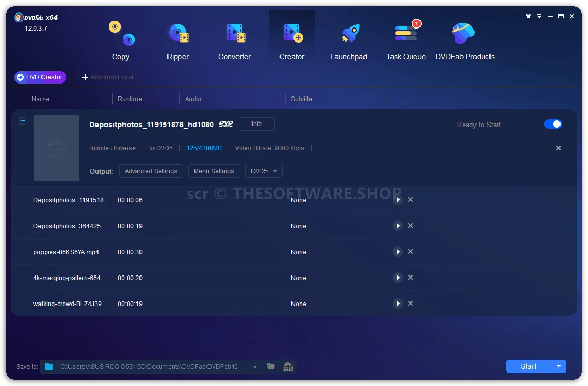Choose ISO image output
Screen dimensions: 588x386
[288, 366]
